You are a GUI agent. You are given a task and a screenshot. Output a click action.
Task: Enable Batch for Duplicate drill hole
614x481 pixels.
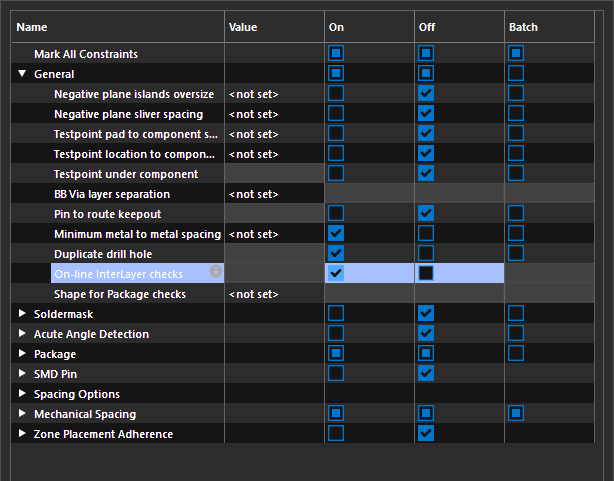pos(516,253)
